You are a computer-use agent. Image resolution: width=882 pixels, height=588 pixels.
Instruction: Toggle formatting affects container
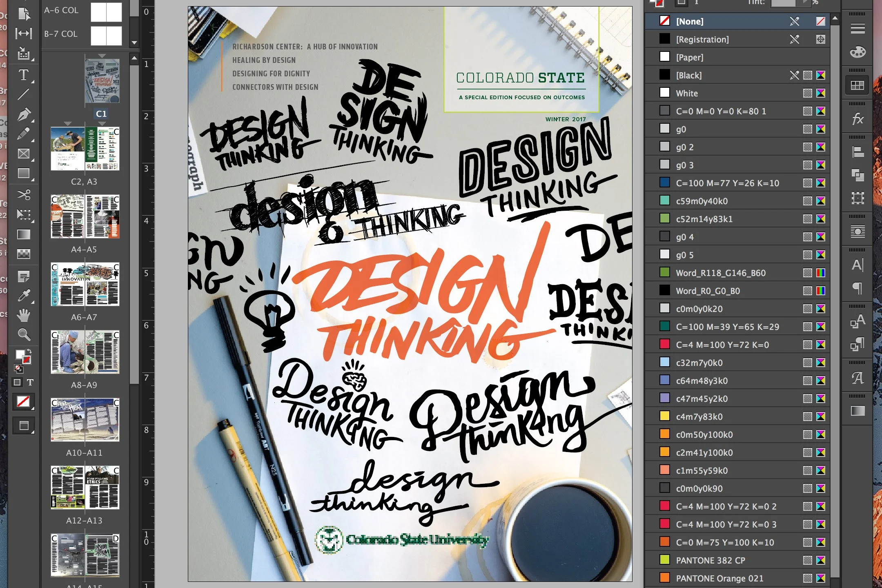17,383
